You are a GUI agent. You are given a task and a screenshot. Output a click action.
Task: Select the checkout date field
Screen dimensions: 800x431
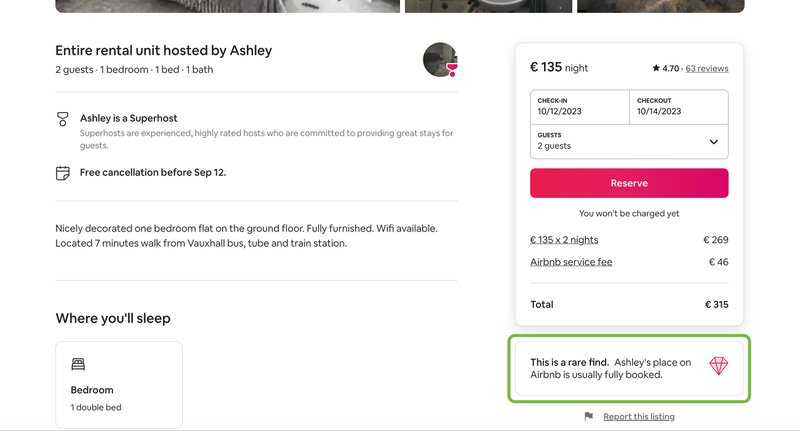678,107
